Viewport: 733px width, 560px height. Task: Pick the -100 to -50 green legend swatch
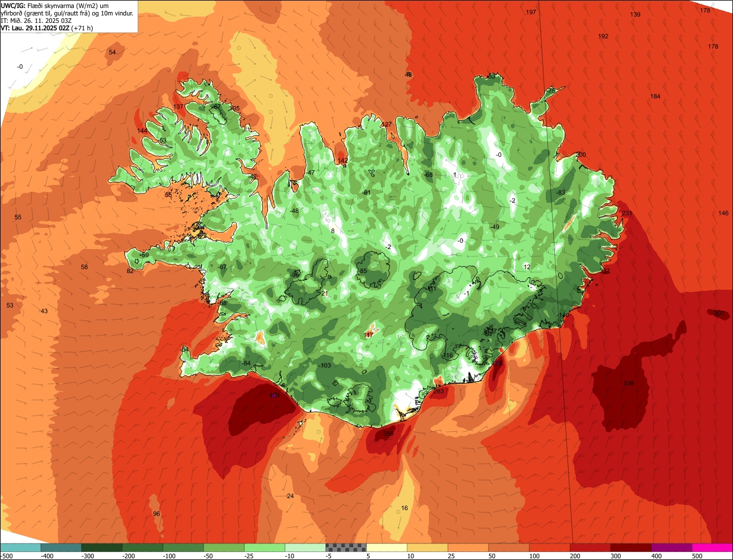[183, 547]
